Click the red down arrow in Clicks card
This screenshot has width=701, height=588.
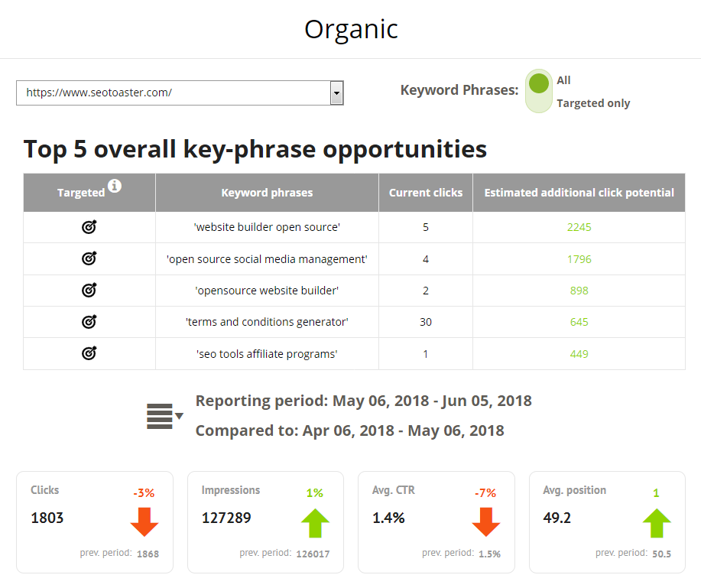click(x=144, y=521)
